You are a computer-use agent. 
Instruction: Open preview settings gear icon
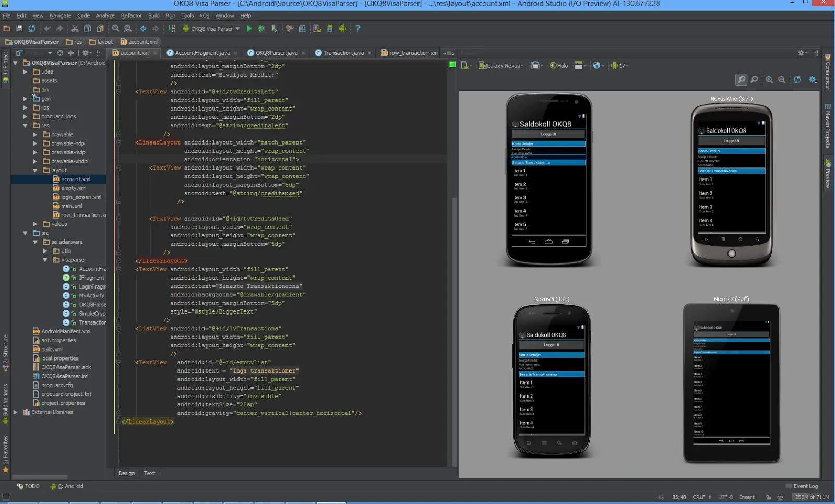point(812,80)
